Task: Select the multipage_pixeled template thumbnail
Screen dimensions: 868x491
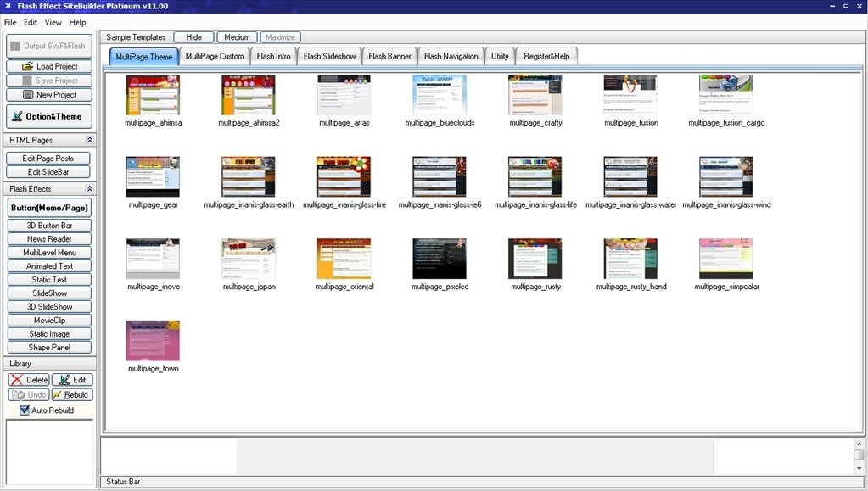Action: click(x=440, y=259)
